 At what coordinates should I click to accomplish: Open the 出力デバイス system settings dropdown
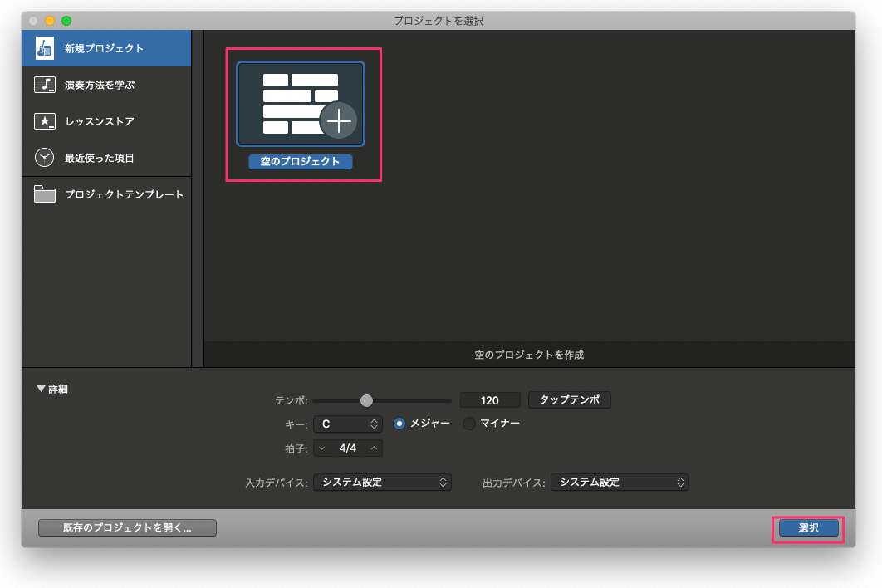[x=620, y=482]
